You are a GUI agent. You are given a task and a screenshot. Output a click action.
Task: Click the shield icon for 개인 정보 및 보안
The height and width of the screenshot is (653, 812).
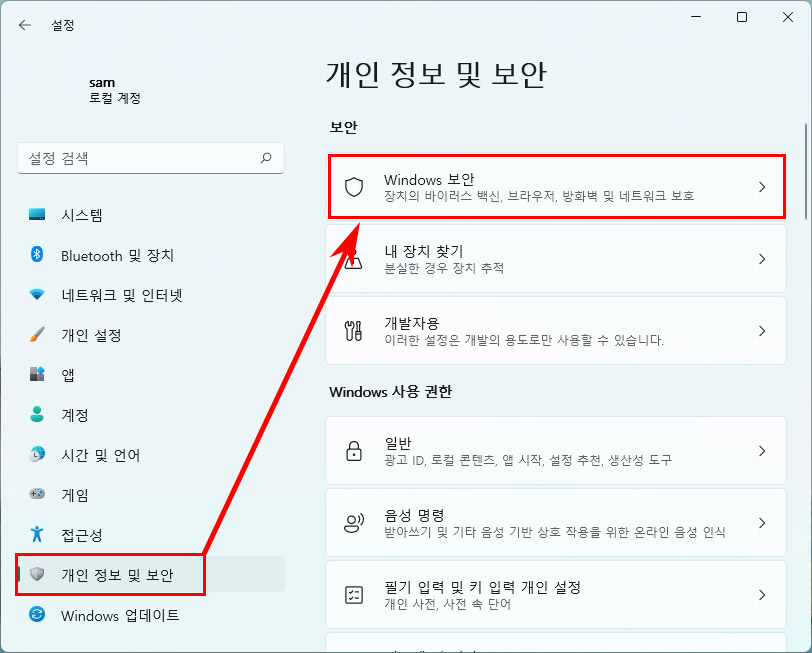click(37, 574)
